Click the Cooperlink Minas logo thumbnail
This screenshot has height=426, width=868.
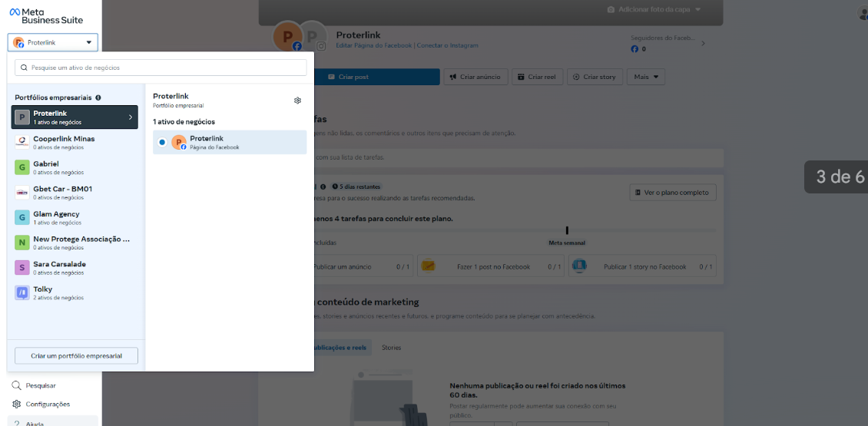(x=22, y=142)
